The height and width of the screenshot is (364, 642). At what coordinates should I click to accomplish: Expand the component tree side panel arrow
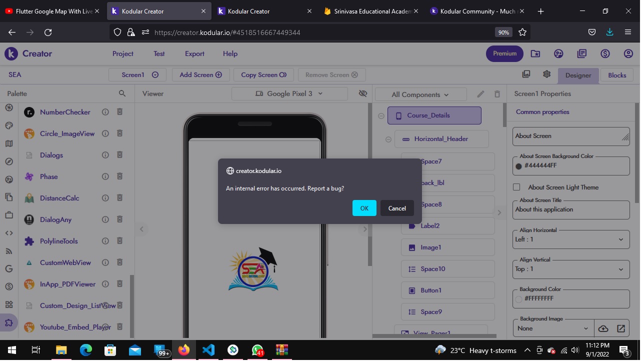pos(499,212)
